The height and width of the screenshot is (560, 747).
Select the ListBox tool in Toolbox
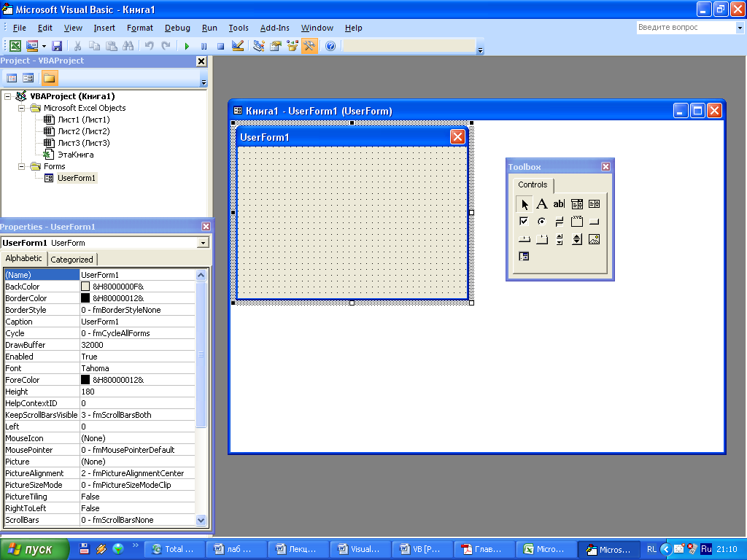coord(594,204)
